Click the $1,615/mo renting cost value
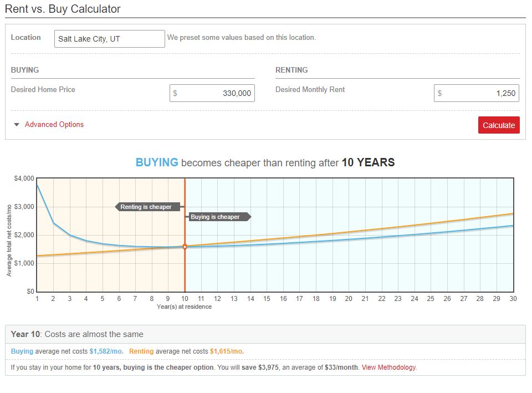This screenshot has width=532, height=393. coord(227,351)
